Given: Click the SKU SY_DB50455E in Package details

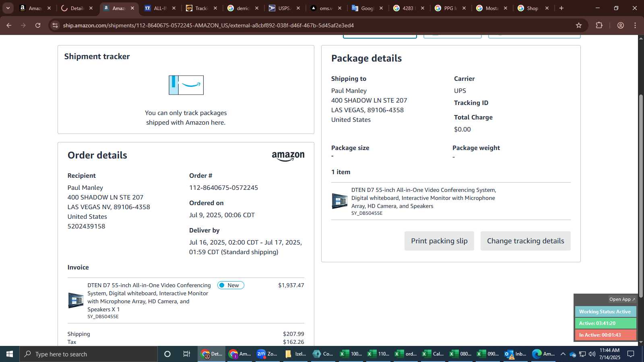Looking at the screenshot, I should pos(367,213).
